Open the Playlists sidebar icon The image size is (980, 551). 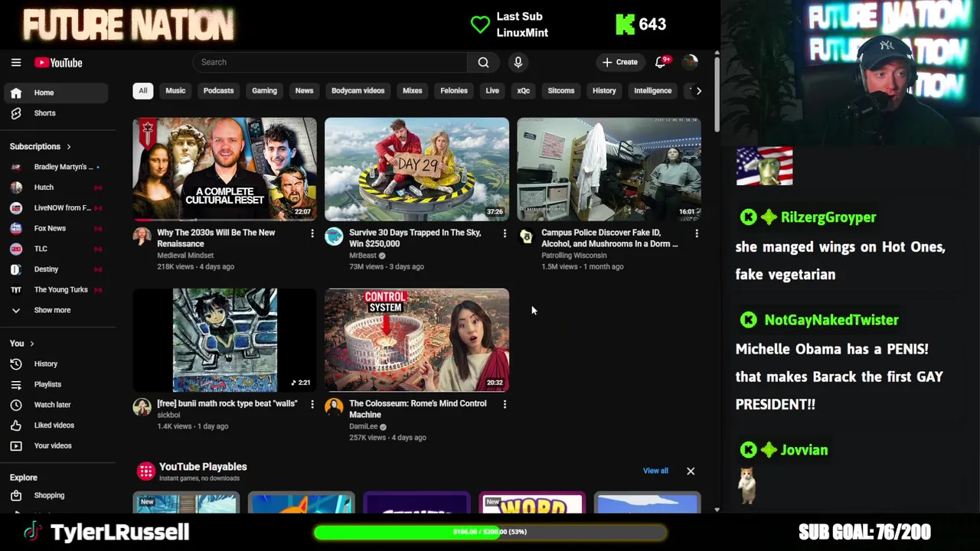(x=16, y=384)
